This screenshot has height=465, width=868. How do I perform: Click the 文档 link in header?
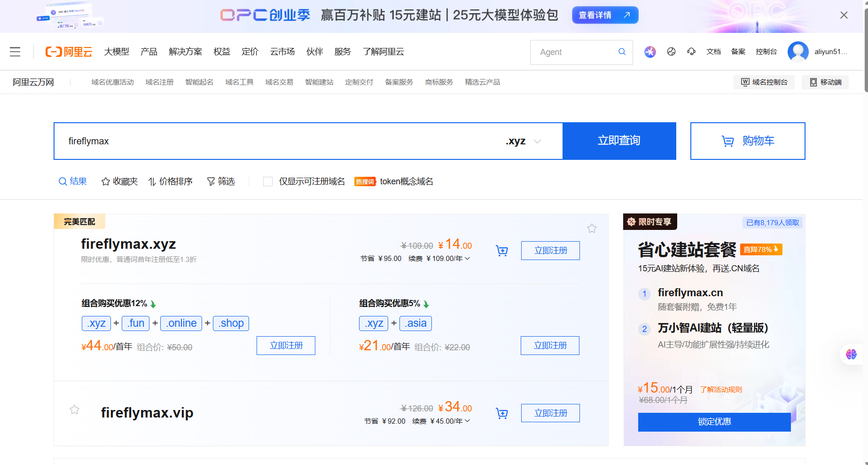713,52
